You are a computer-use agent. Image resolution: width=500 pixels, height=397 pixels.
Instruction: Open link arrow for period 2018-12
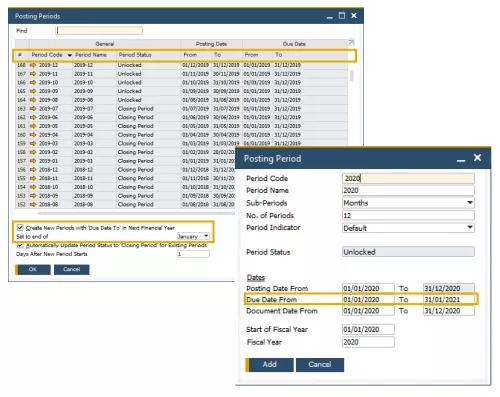click(x=33, y=170)
